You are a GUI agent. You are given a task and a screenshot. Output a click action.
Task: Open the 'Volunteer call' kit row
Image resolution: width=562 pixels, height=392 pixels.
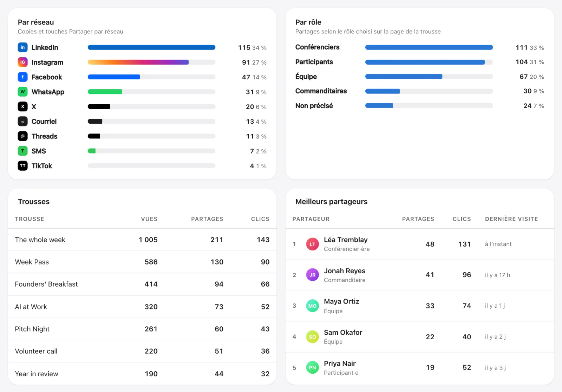pos(142,351)
